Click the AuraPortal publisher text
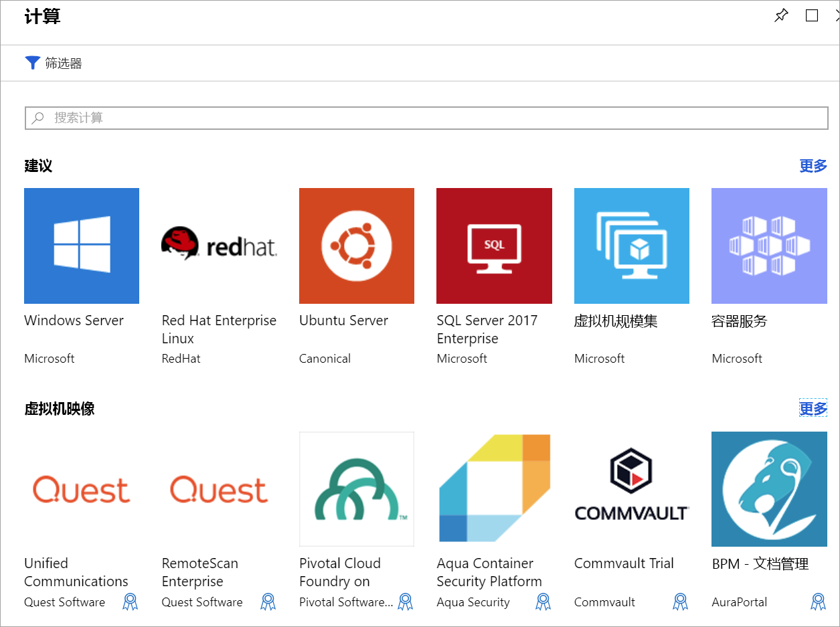The image size is (840, 627). click(740, 602)
